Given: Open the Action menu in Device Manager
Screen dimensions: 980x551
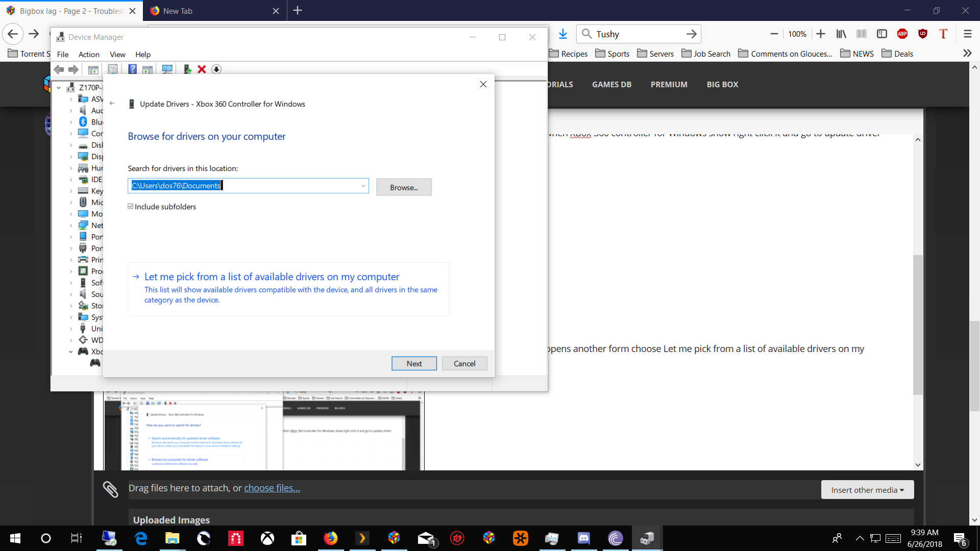Looking at the screenshot, I should coord(89,55).
